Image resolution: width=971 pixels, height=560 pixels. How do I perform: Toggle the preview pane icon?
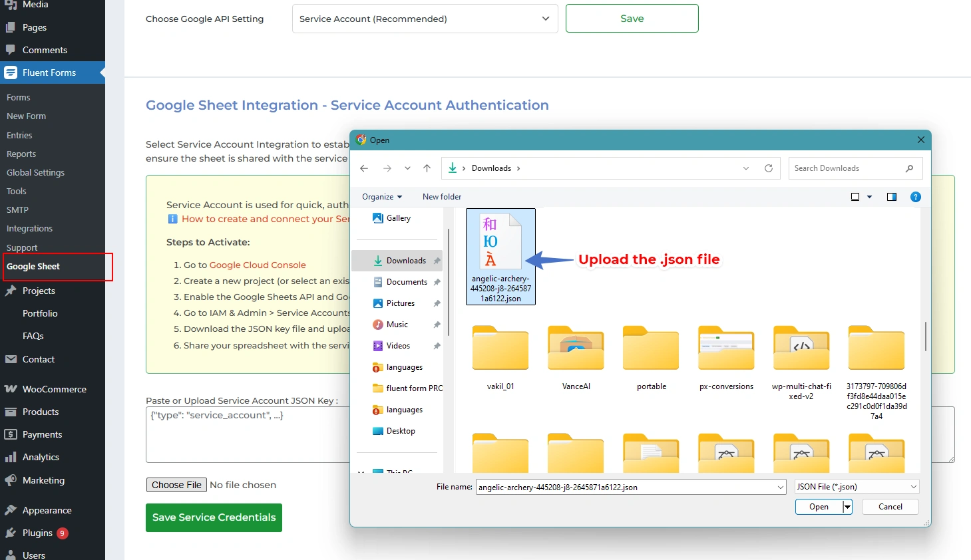892,197
